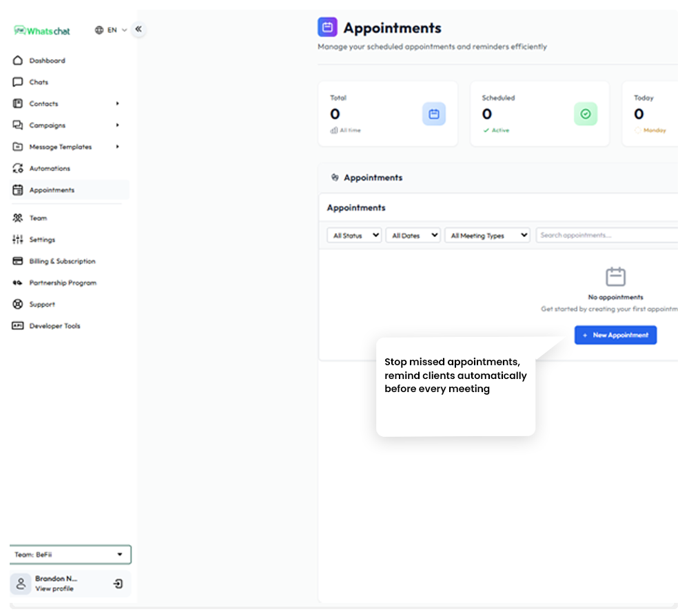
Task: Open the All Dates filter dropdown
Action: tap(414, 236)
